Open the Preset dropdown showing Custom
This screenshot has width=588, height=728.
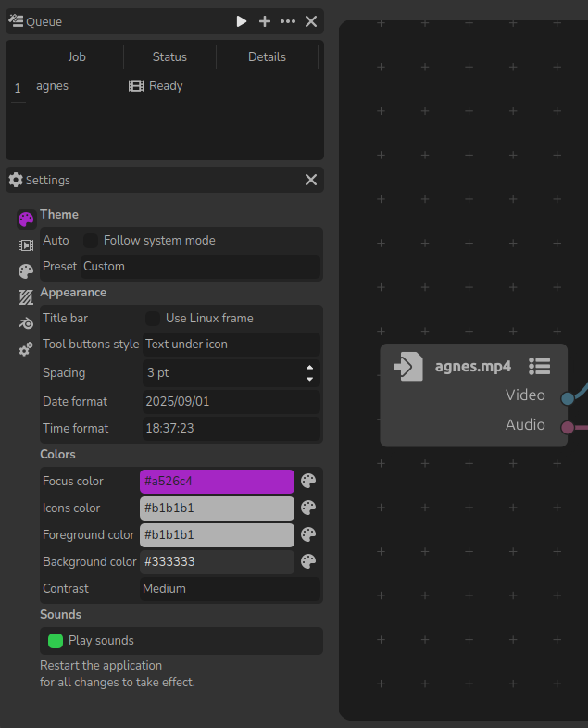click(x=200, y=267)
